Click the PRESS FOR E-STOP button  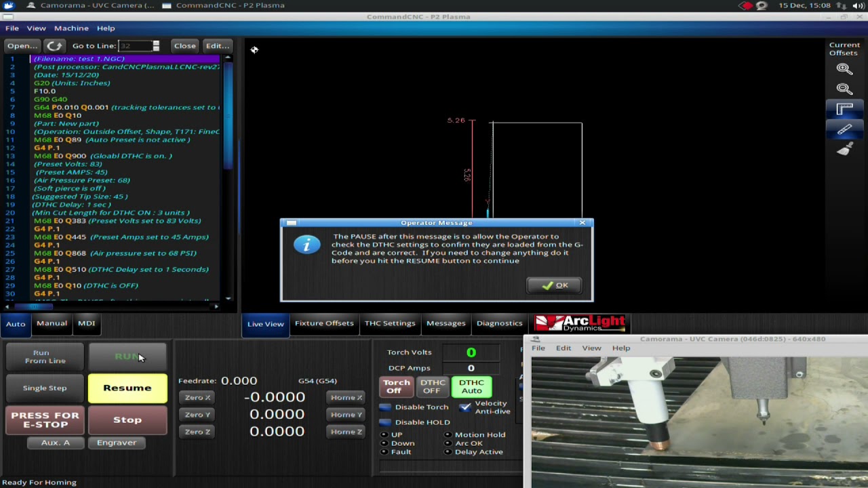45,420
